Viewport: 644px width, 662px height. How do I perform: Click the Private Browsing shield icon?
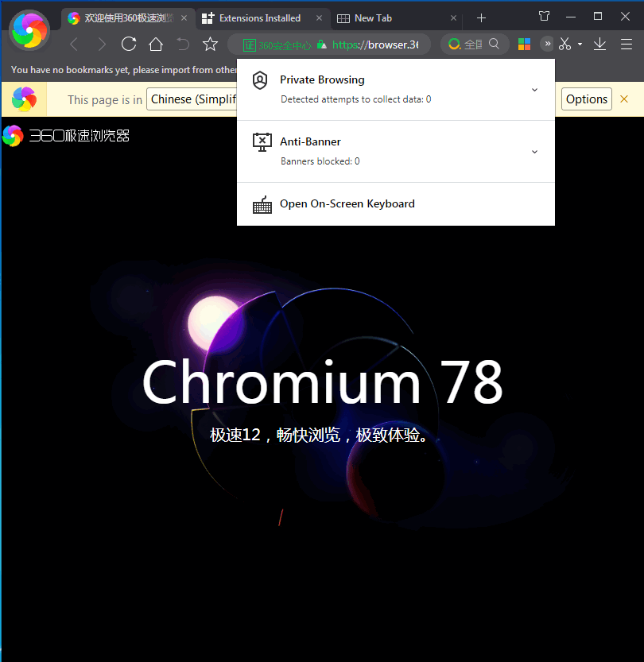tap(260, 80)
